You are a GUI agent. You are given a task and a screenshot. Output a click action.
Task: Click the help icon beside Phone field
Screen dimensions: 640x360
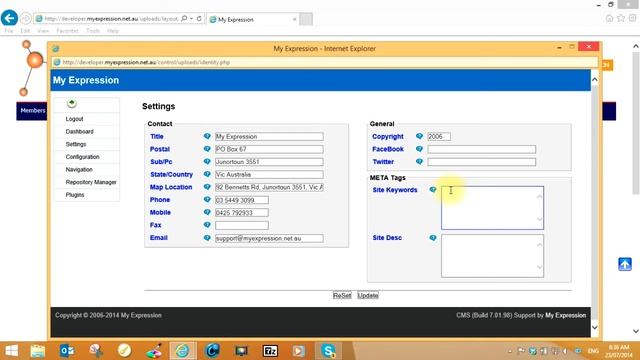207,199
